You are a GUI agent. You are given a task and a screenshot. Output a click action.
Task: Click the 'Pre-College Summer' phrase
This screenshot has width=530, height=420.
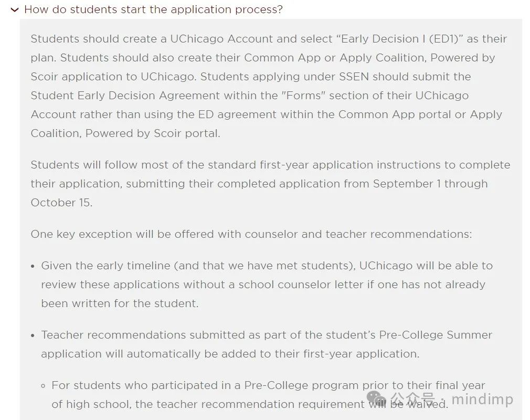[436, 335]
